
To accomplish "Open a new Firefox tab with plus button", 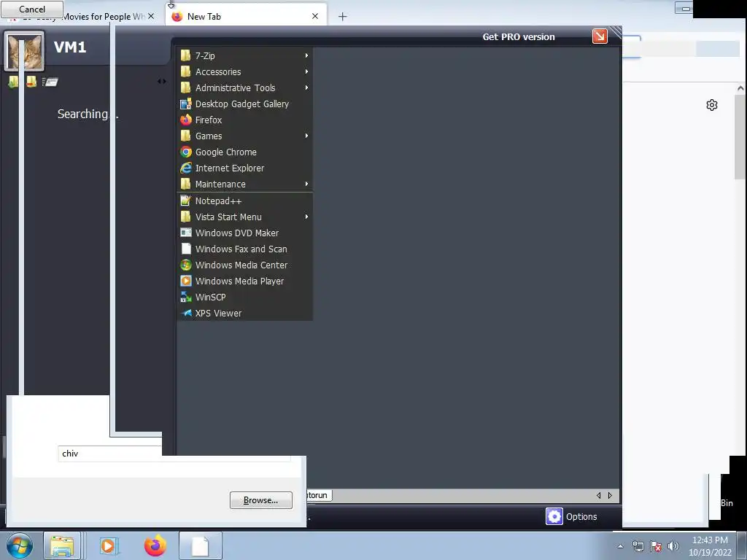I will tap(343, 17).
